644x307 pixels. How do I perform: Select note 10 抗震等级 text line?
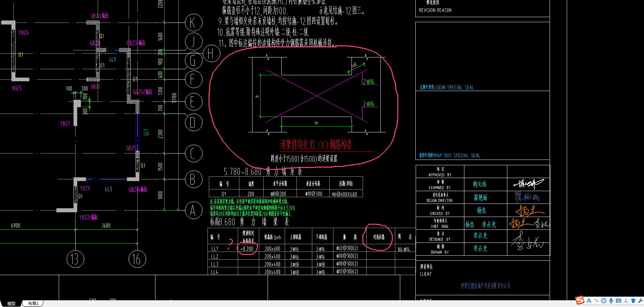pyautogui.click(x=263, y=32)
